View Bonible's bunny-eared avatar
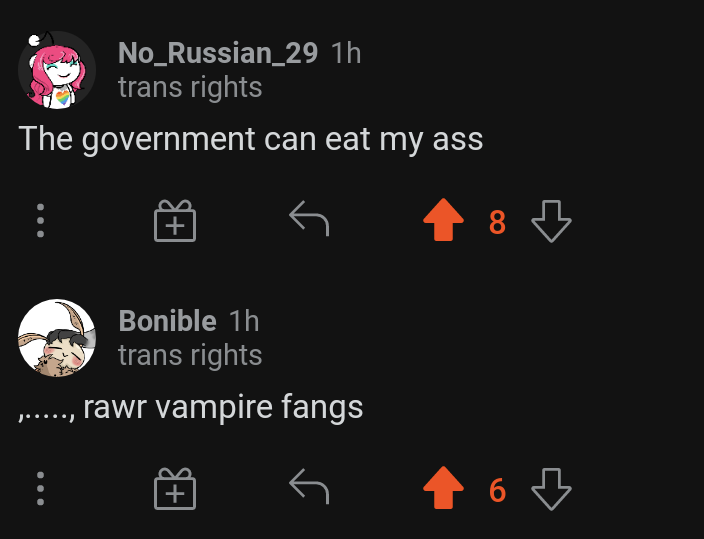The height and width of the screenshot is (539, 704). point(57,338)
